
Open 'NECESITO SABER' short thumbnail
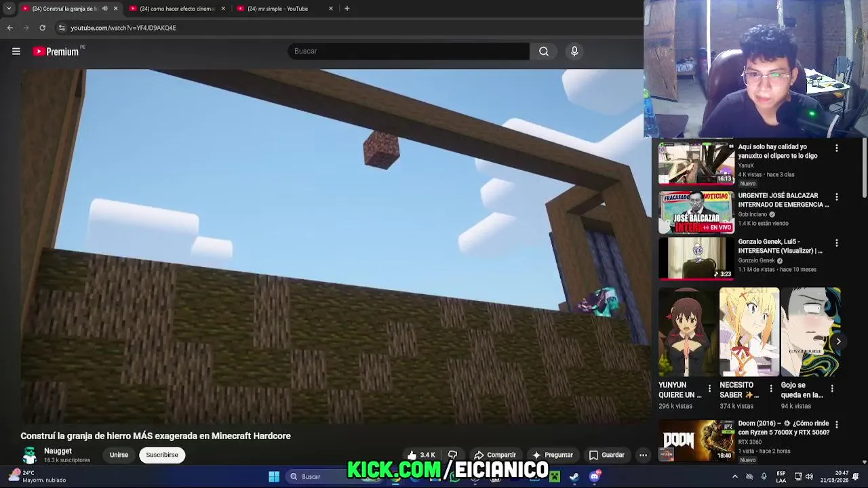click(x=749, y=332)
